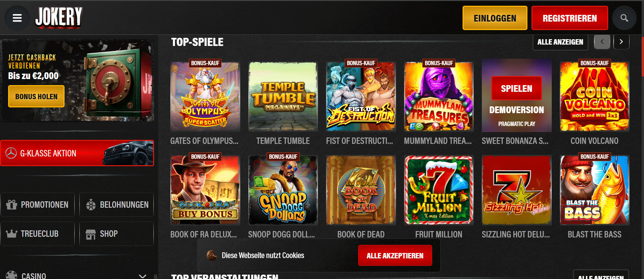Accept all cookies with Alle Akzeptieren
The image size is (644, 279).
[x=395, y=256]
